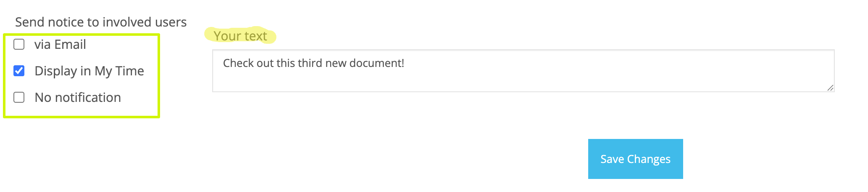The image size is (868, 192).
Task: Click the "No notification" label text
Action: pyautogui.click(x=78, y=97)
